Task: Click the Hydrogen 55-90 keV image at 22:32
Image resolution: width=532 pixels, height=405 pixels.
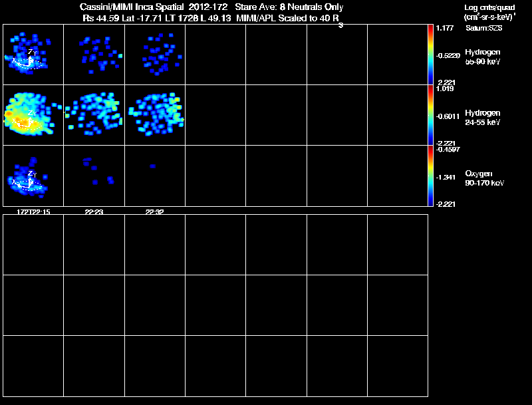Action: tap(155, 55)
